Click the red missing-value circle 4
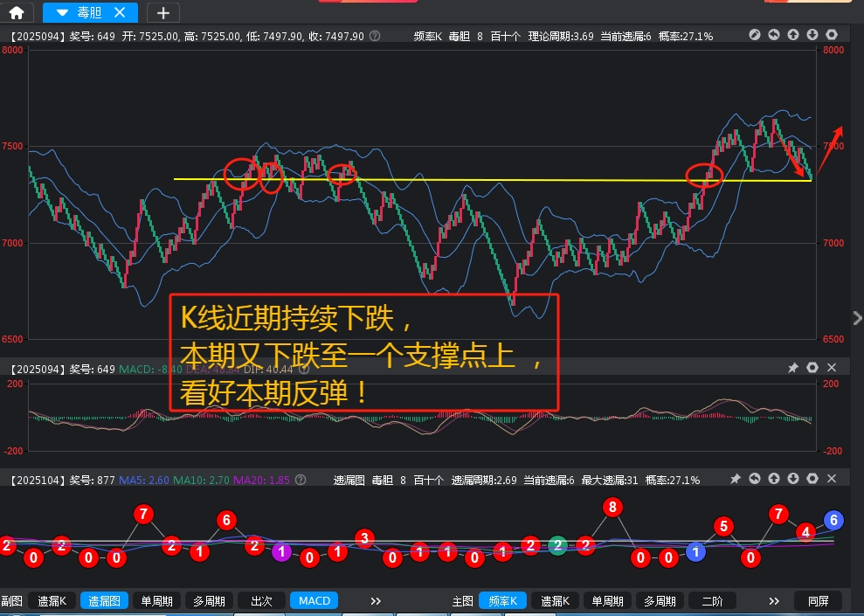Image resolution: width=864 pixels, height=616 pixels. (x=805, y=532)
